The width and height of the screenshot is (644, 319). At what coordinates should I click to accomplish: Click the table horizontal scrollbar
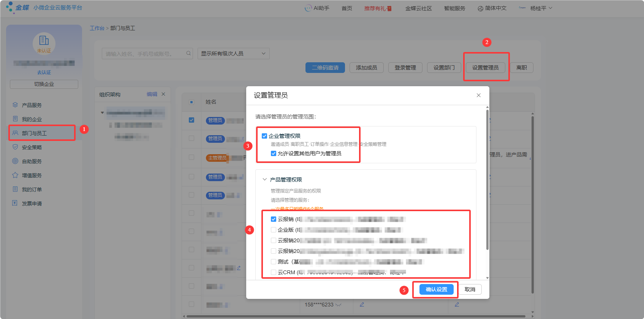click(x=356, y=316)
